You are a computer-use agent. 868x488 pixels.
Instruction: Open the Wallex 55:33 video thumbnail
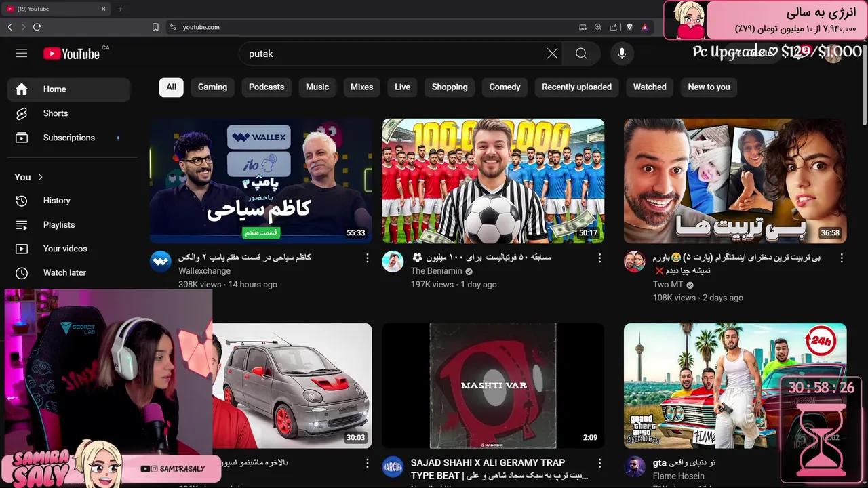click(x=260, y=181)
